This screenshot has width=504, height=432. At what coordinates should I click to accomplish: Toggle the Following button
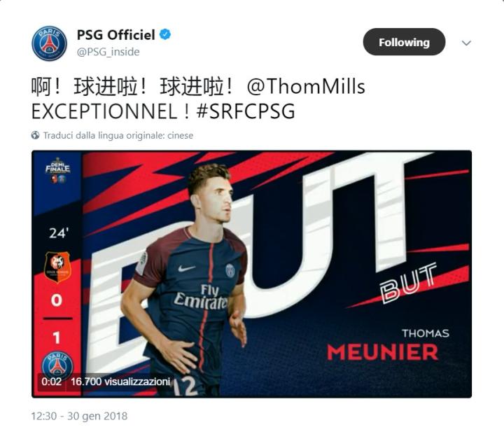pyautogui.click(x=404, y=42)
